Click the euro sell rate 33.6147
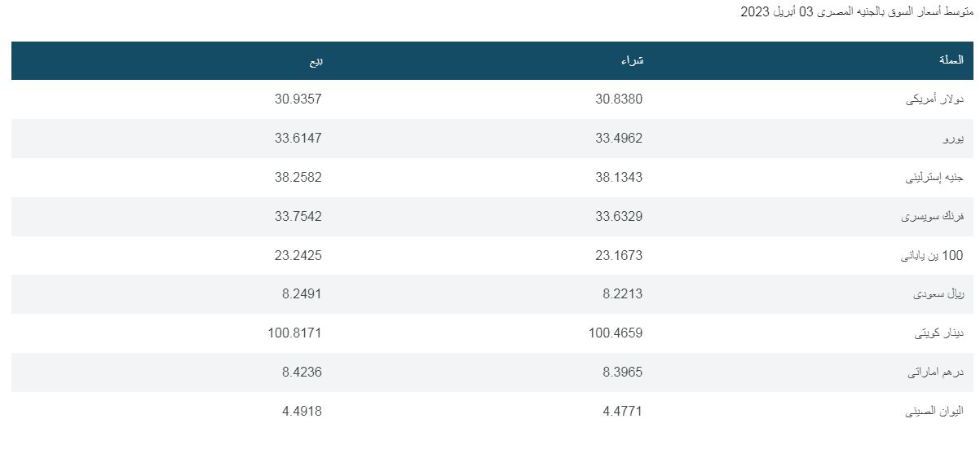Screen dimensions: 980x454 pos(298,139)
